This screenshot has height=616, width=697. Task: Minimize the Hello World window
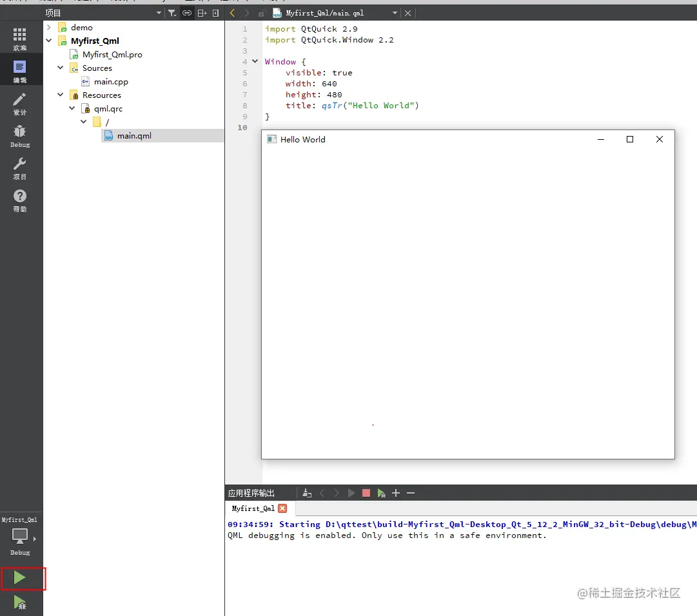(x=600, y=139)
